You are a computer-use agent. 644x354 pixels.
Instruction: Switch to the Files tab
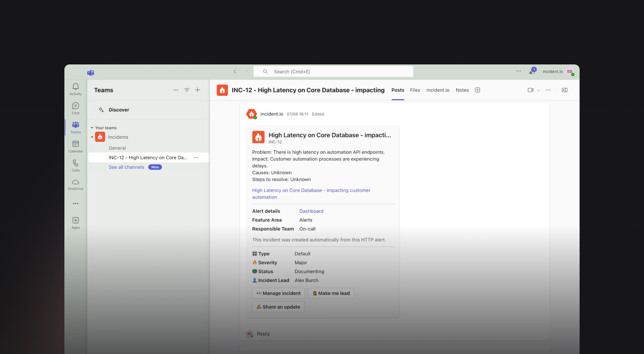[x=415, y=90]
